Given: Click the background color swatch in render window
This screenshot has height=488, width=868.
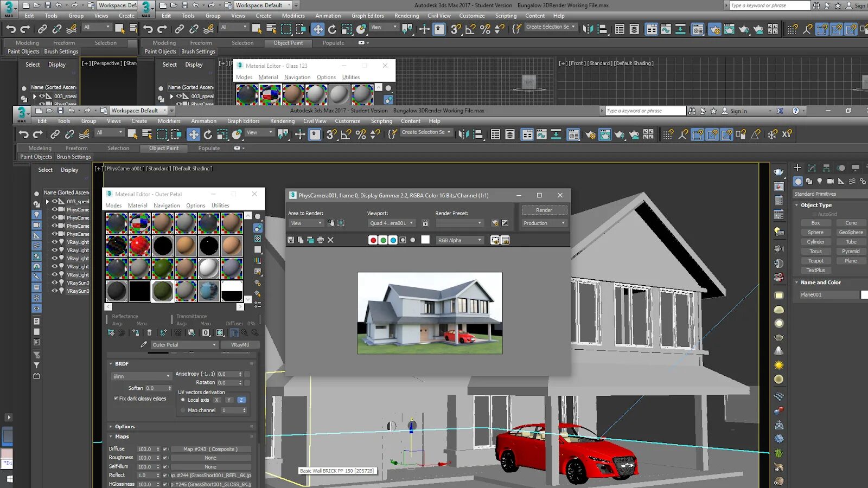Looking at the screenshot, I should 425,240.
